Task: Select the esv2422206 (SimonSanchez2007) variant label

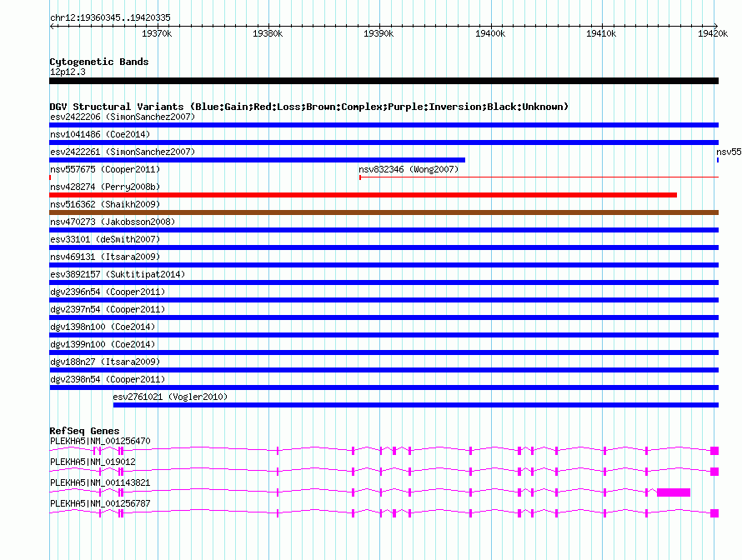Action: pos(122,117)
